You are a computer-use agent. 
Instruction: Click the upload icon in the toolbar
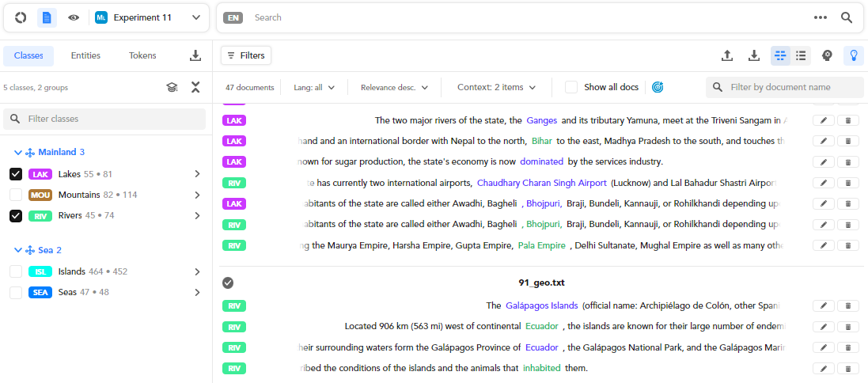coord(727,55)
